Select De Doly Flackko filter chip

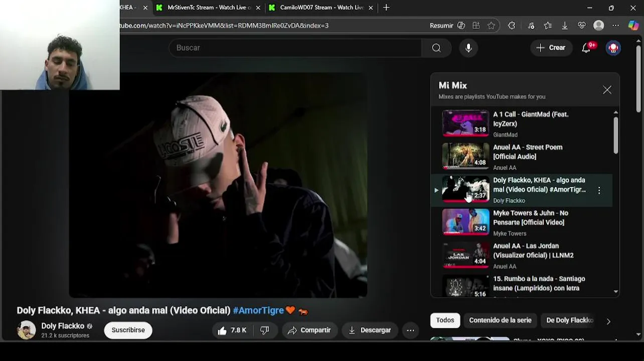point(569,320)
